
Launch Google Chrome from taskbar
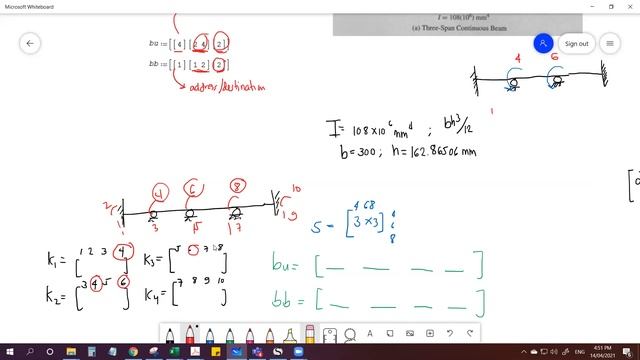133,351
